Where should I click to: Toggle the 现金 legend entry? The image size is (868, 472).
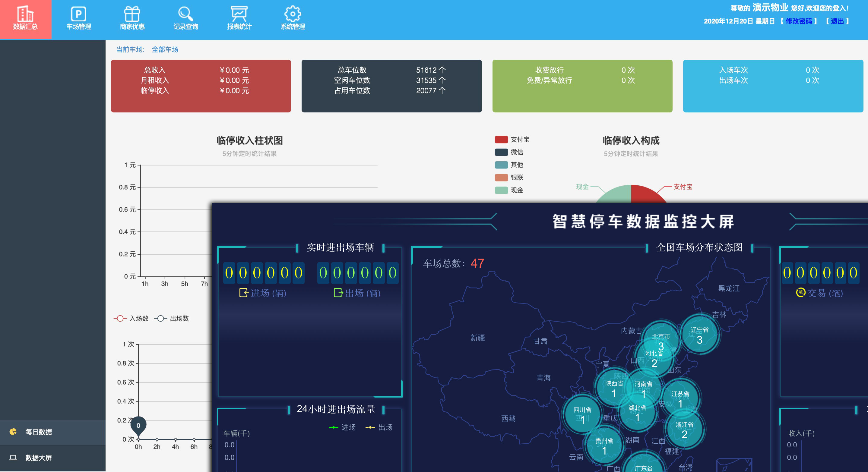click(509, 190)
